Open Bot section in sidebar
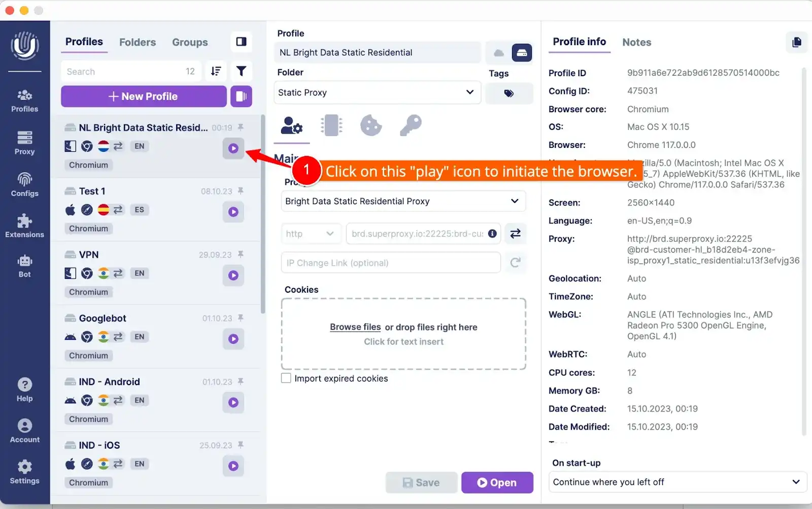 point(24,267)
